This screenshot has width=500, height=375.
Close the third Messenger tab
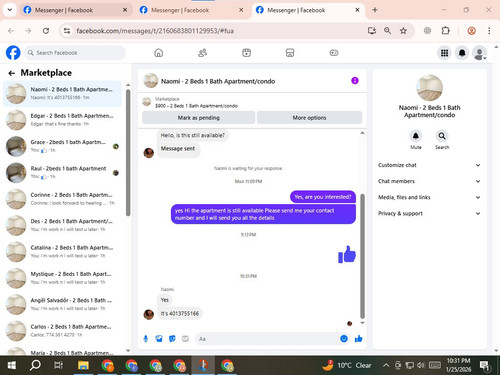pyautogui.click(x=357, y=10)
